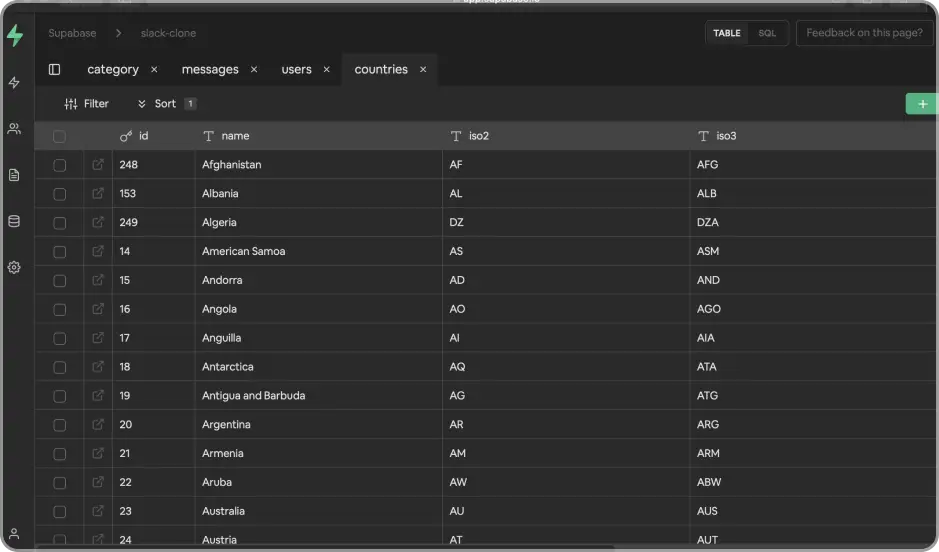Image resolution: width=939 pixels, height=552 pixels.
Task: Expand the Angola row
Action: (98, 308)
